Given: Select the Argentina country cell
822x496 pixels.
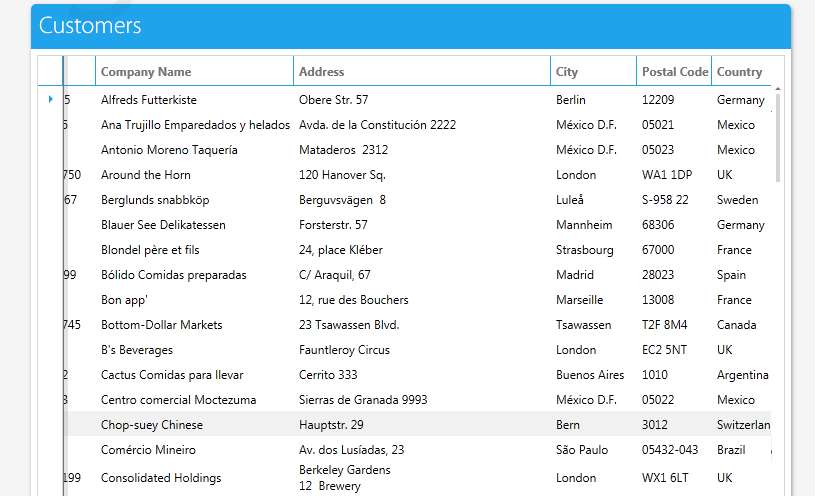Looking at the screenshot, I should (x=742, y=375).
